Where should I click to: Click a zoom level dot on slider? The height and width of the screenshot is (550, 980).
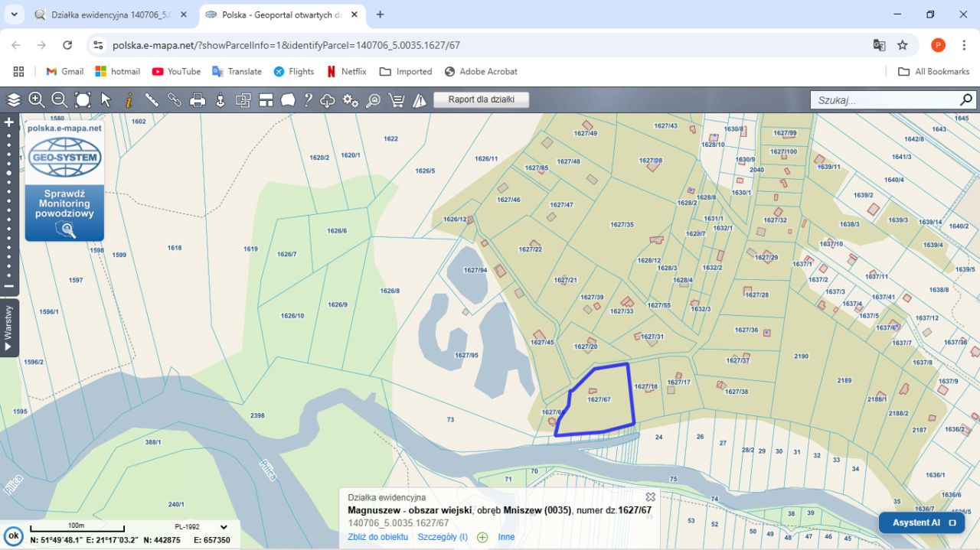pos(9,172)
